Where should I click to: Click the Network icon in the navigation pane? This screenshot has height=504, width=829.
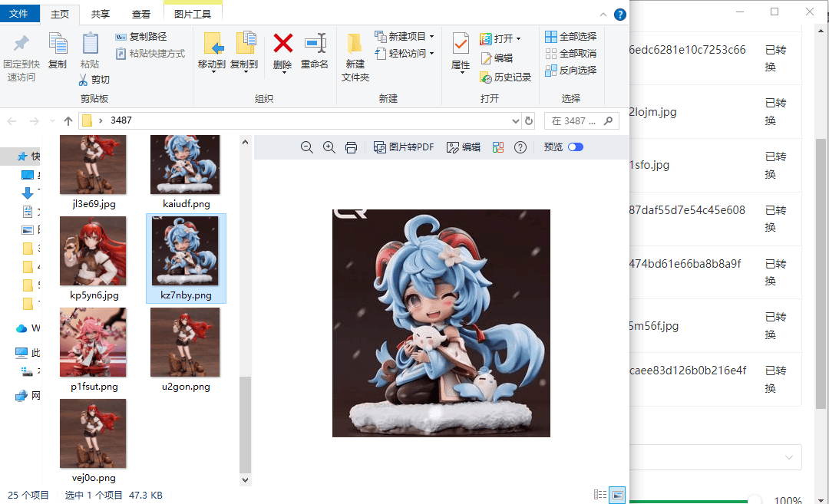21,396
